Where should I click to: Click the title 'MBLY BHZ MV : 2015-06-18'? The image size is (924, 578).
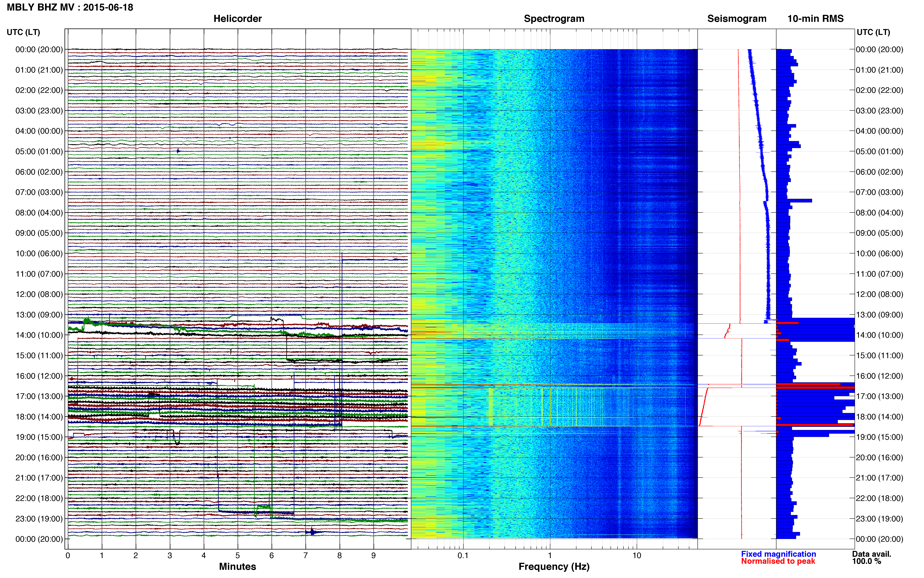[x=70, y=7]
